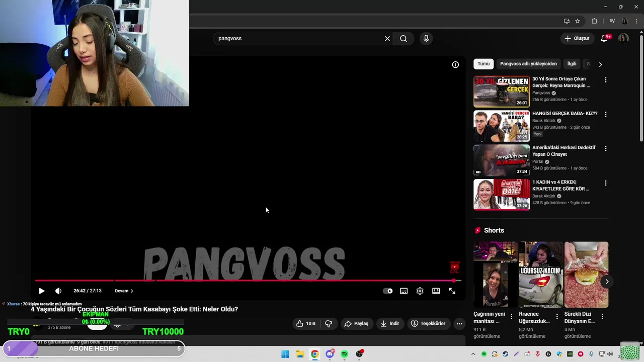
Task: Install page as app icon in address bar
Action: click(567, 21)
